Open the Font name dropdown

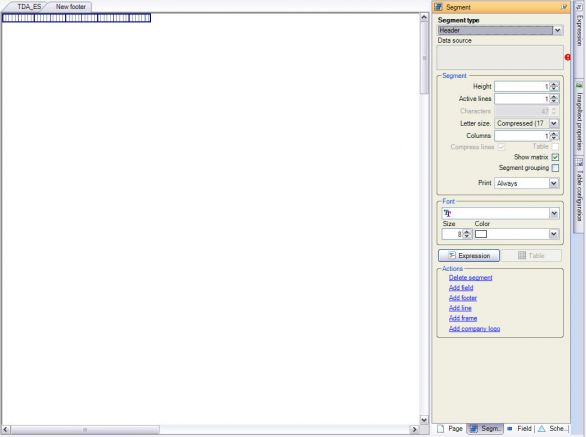[x=554, y=213]
